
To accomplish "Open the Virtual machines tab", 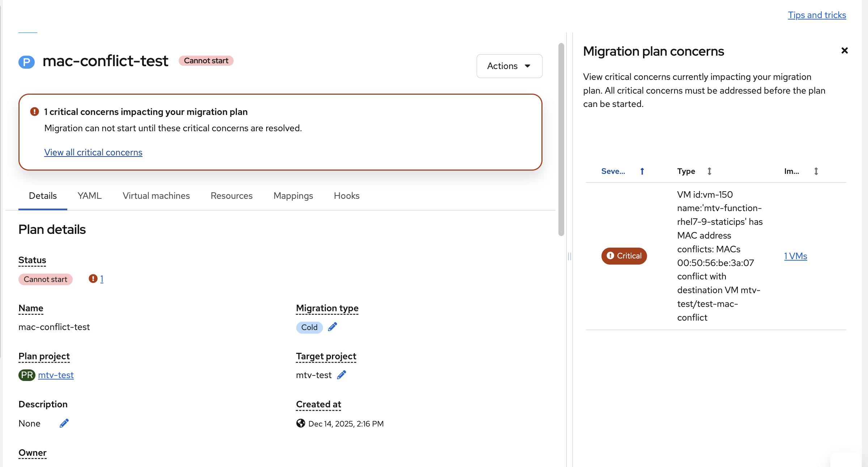I will tap(156, 196).
